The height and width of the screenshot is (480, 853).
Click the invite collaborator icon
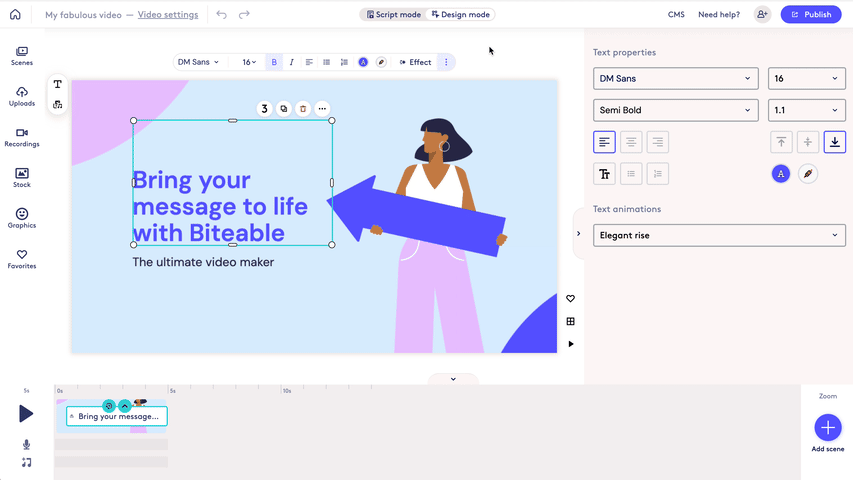[762, 15]
